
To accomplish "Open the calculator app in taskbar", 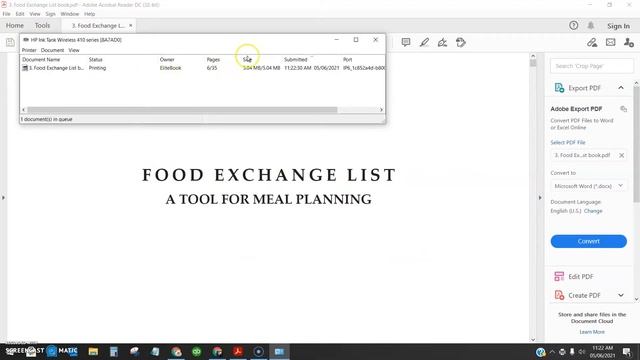I will tap(114, 351).
